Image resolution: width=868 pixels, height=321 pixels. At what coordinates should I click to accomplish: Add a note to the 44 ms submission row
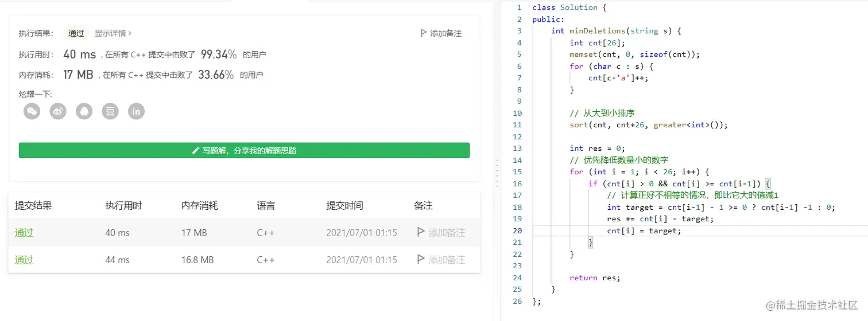[441, 260]
